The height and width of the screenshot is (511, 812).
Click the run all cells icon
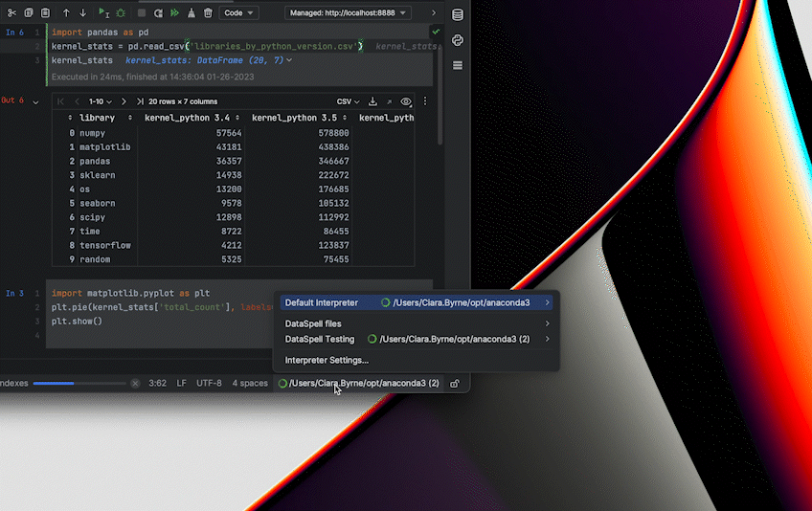pyautogui.click(x=175, y=13)
